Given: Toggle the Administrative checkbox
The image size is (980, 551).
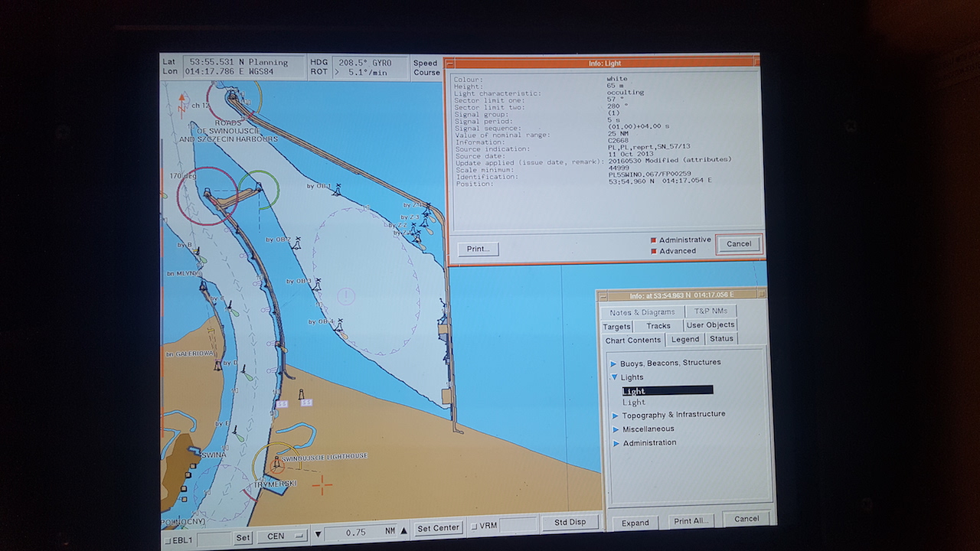Looking at the screenshot, I should pos(653,240).
